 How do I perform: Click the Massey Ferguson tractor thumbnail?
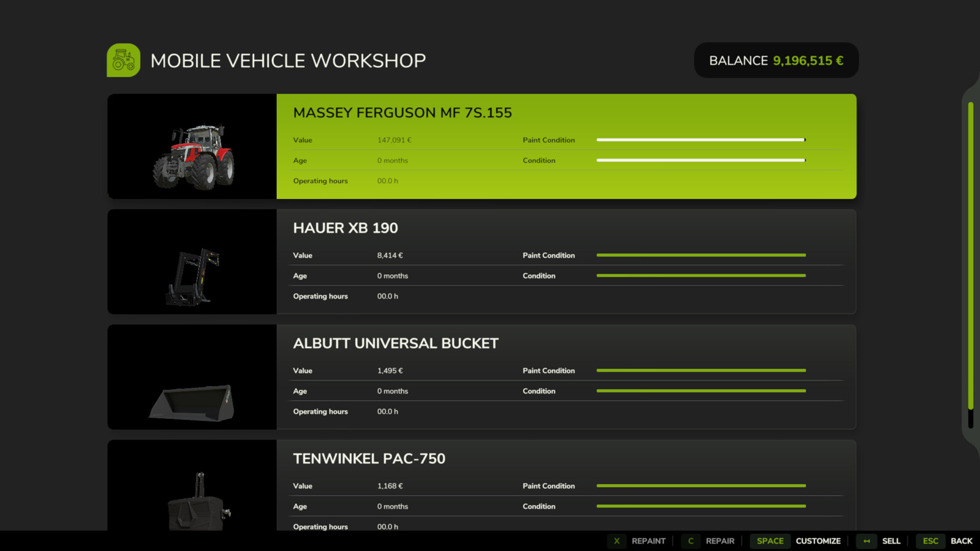click(192, 147)
